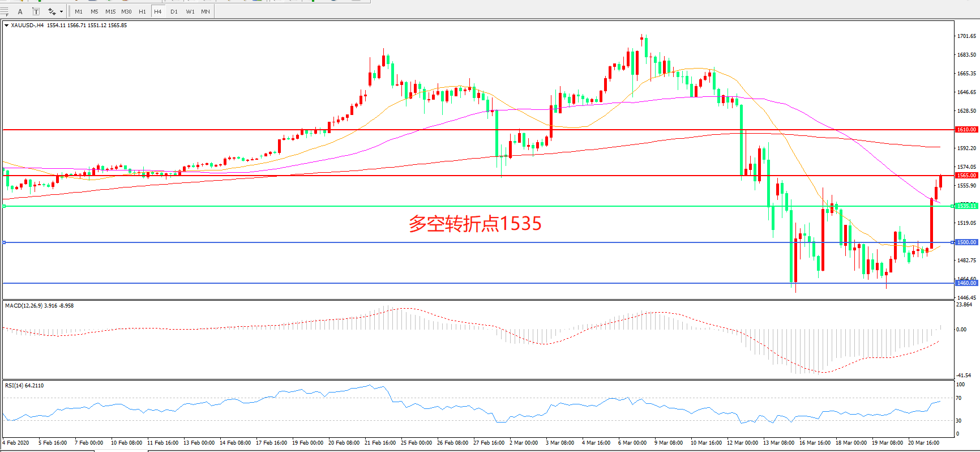Image resolution: width=980 pixels, height=452 pixels.
Task: Change to D1 daily timeframe
Action: (x=174, y=11)
